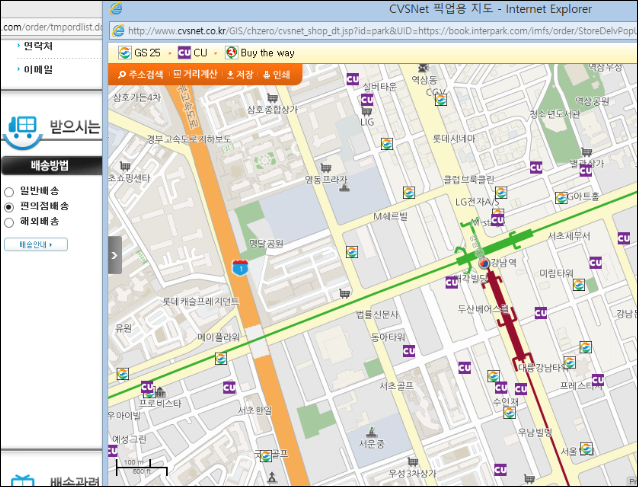Click the 강남역 station marker
This screenshot has height=487, width=638.
(483, 263)
